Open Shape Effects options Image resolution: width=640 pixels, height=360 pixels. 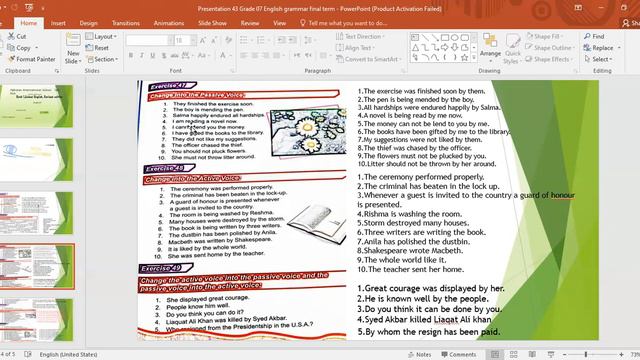[x=549, y=59]
